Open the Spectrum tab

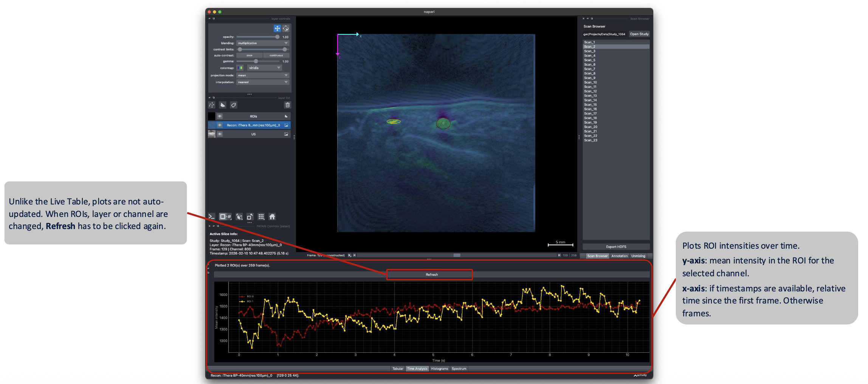point(459,369)
